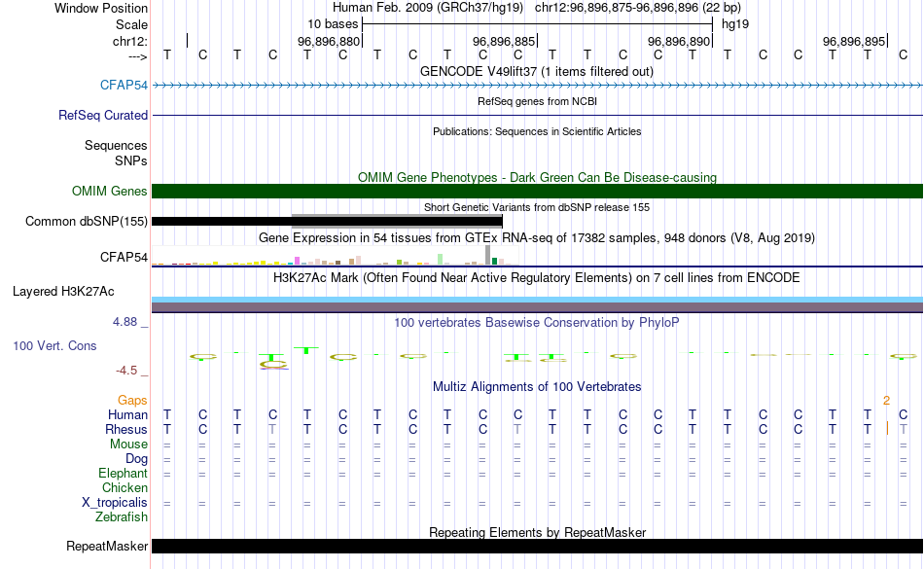Image resolution: width=924 pixels, height=569 pixels.
Task: Open the Layered H3K27Ac track label
Action: point(63,291)
